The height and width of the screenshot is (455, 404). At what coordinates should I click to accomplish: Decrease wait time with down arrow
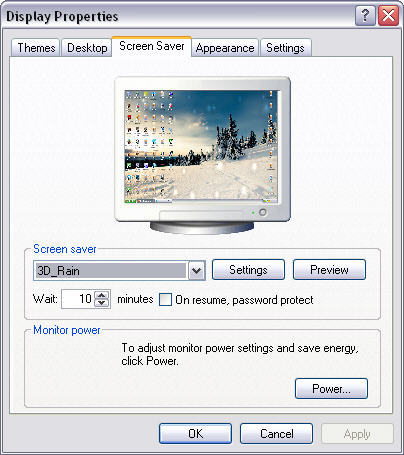click(x=102, y=303)
